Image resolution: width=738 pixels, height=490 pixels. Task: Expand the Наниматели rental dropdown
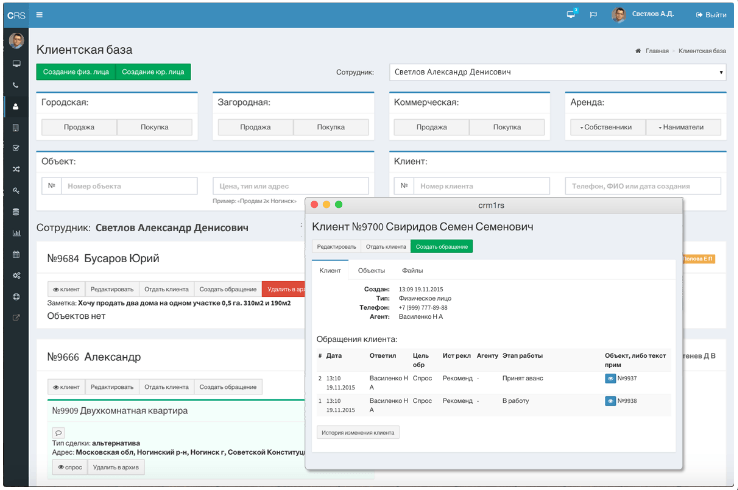pos(683,127)
